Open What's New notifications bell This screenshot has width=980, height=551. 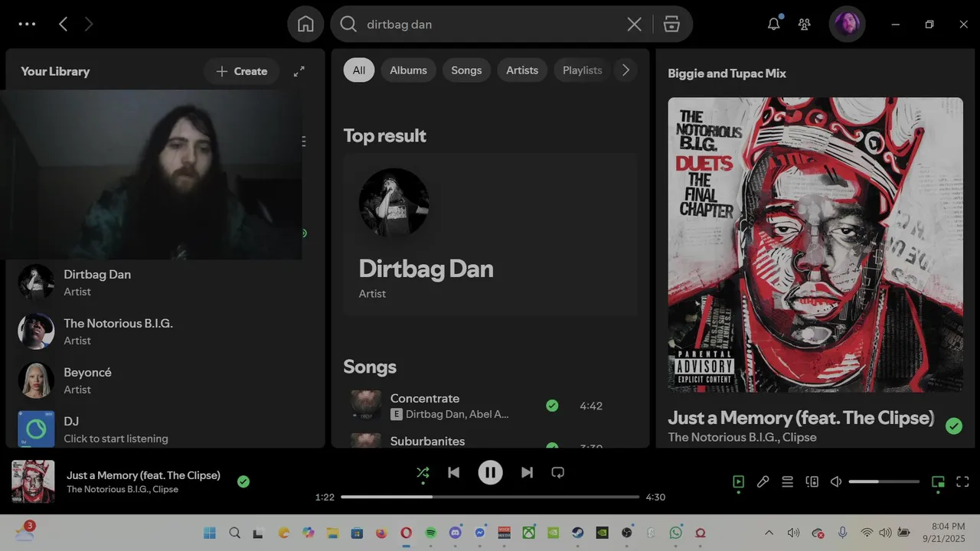[774, 24]
